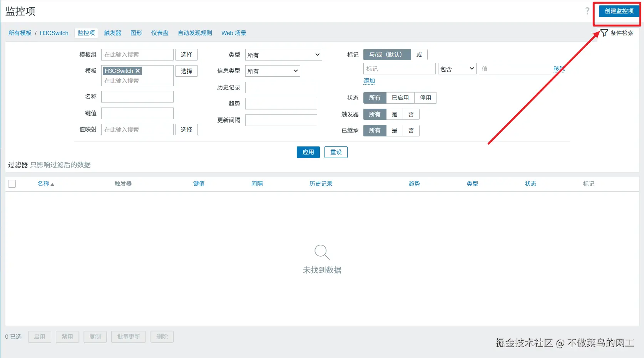
Task: Focus the tag 值 field
Action: click(x=515, y=69)
